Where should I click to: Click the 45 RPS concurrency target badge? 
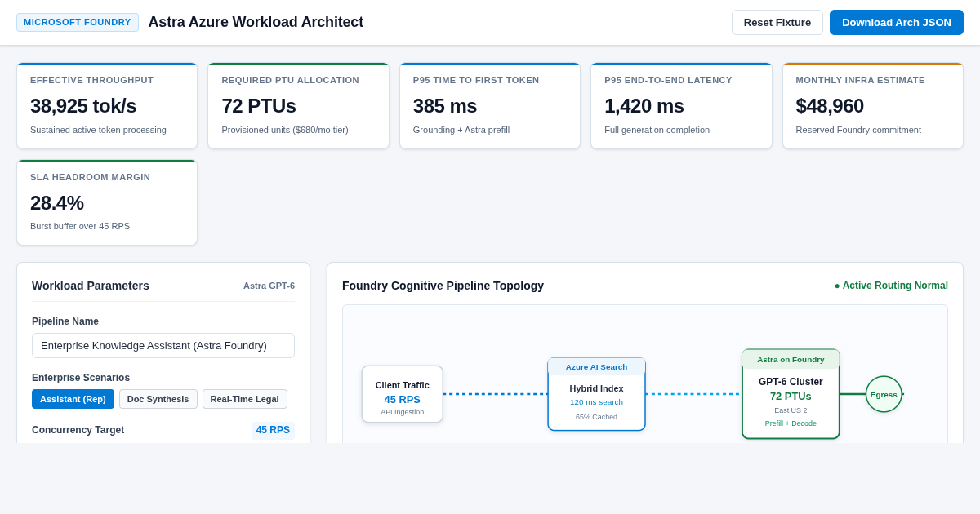pyautogui.click(x=273, y=430)
